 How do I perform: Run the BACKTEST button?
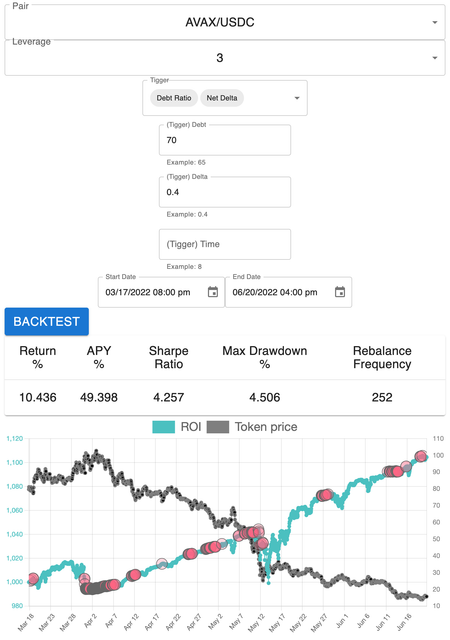pyautogui.click(x=47, y=322)
